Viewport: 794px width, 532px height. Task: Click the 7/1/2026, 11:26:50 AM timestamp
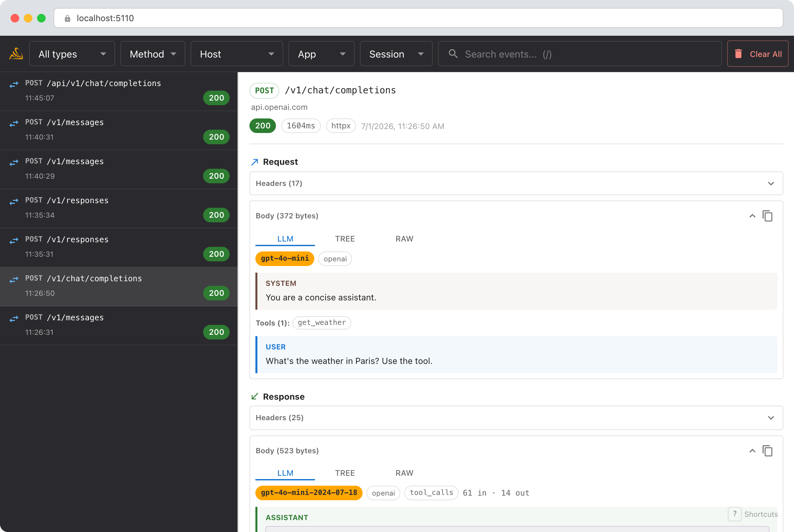[x=403, y=126]
